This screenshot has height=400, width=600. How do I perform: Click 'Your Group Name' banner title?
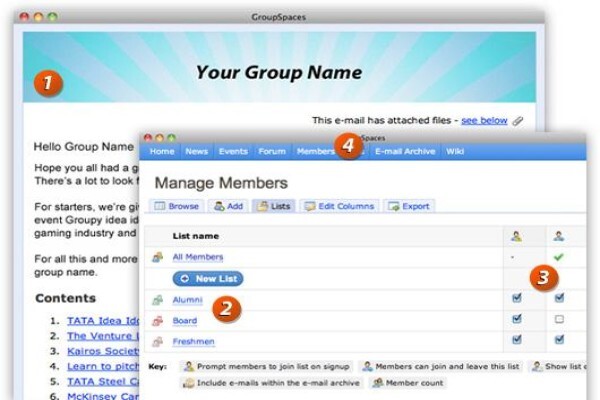(x=279, y=72)
